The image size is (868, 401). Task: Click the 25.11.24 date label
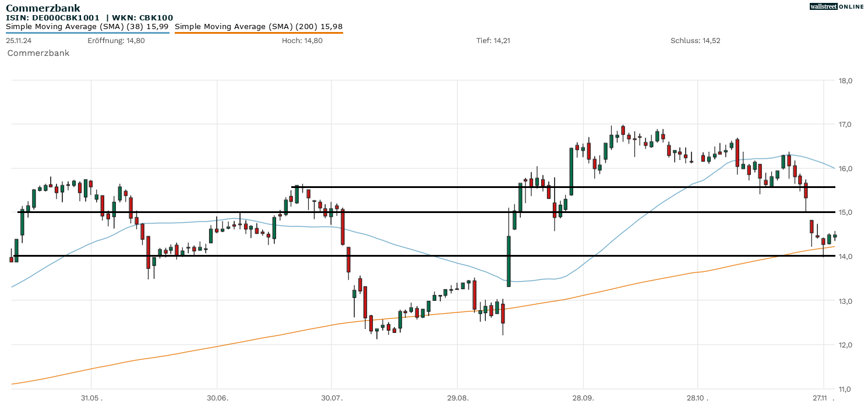click(19, 41)
